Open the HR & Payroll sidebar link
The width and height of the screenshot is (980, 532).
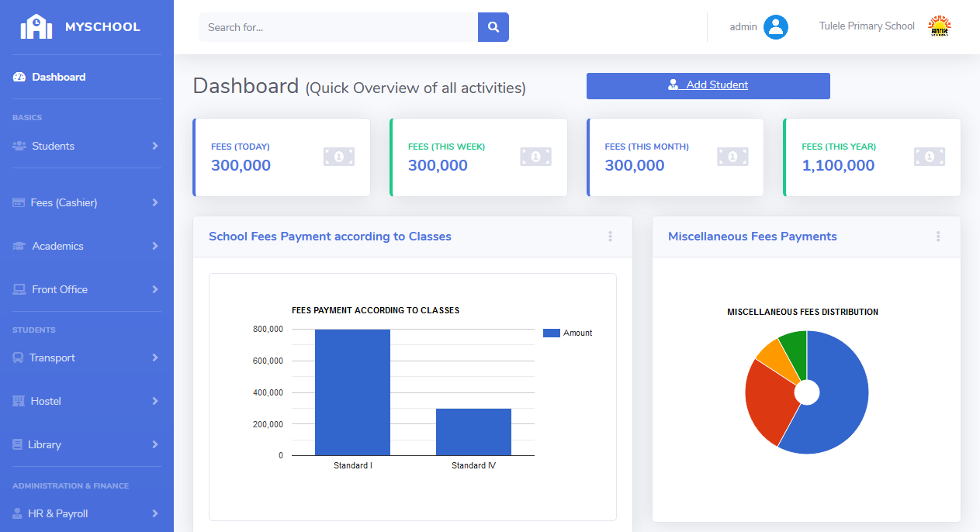point(87,513)
